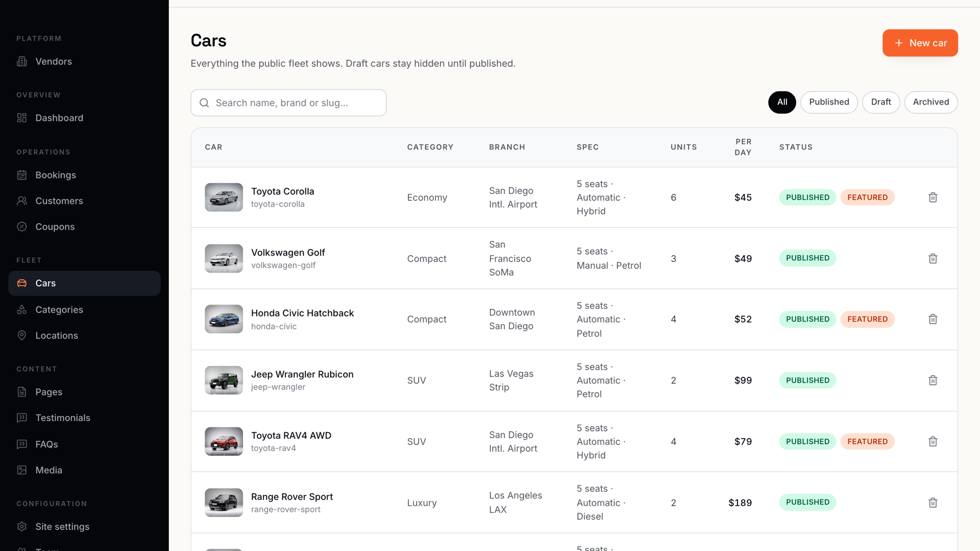The width and height of the screenshot is (980, 551).
Task: Click the UNITS column header
Action: click(683, 147)
